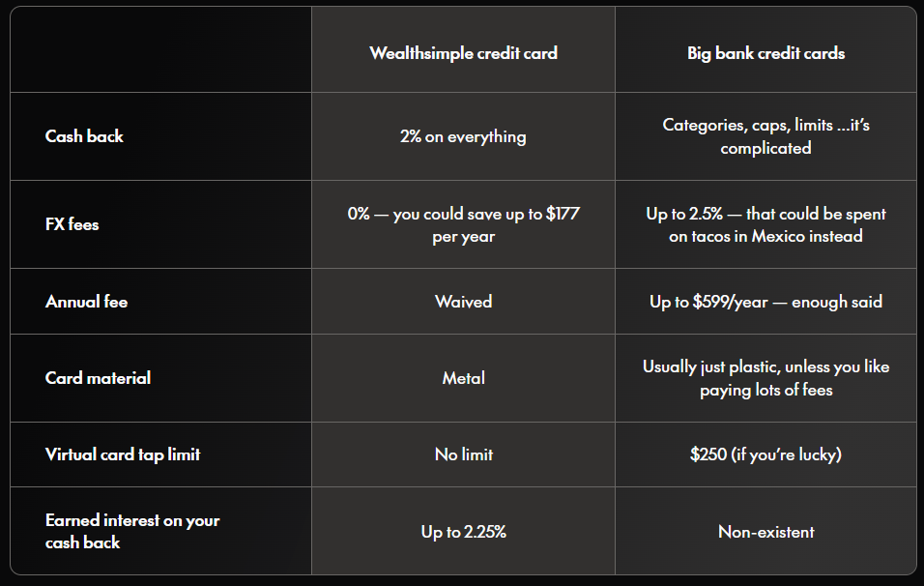
Task: Click the 0% save up to $177 cell
Action: [463, 224]
